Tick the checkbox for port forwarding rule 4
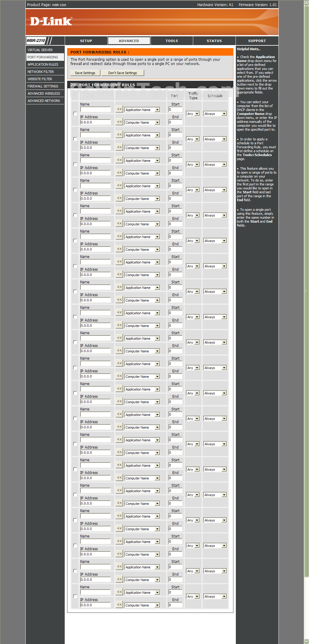Screen dimensions: 309x644 [x=75, y=190]
